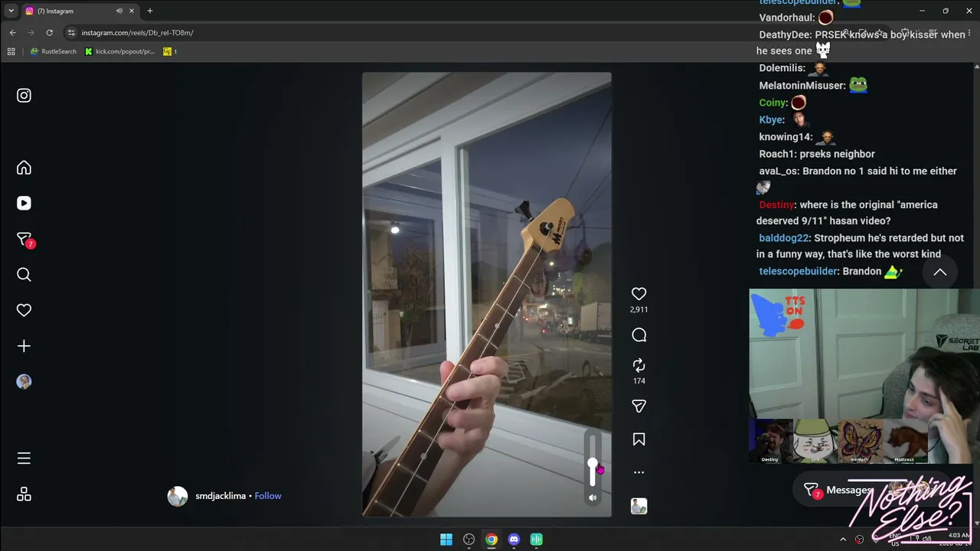Open the Windows Start menu

(446, 540)
